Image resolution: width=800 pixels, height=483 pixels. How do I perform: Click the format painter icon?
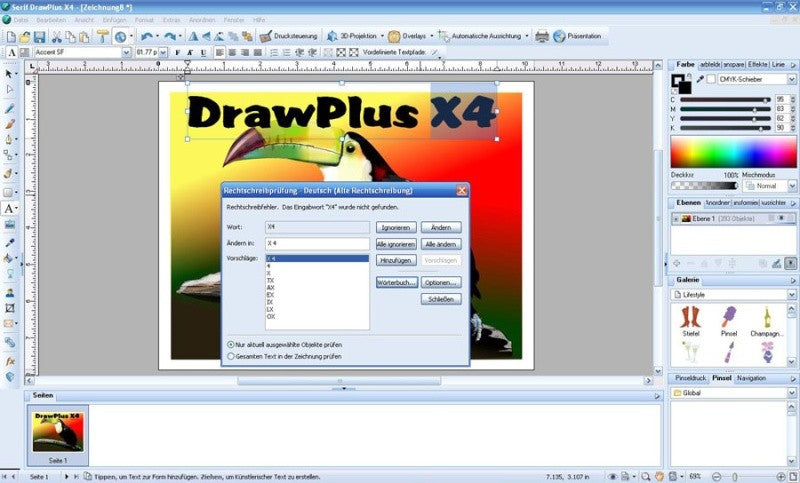103,36
